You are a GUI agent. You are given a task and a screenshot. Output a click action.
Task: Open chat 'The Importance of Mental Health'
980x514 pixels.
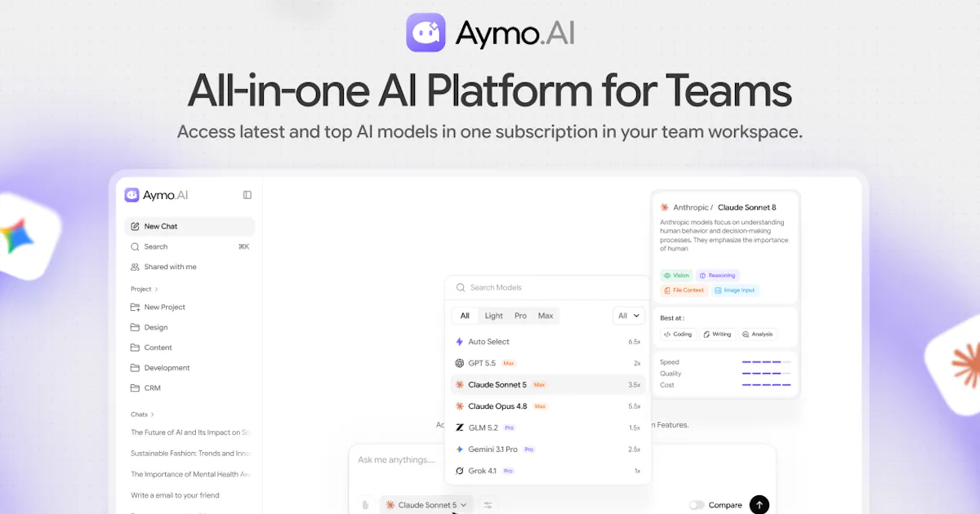pos(190,474)
